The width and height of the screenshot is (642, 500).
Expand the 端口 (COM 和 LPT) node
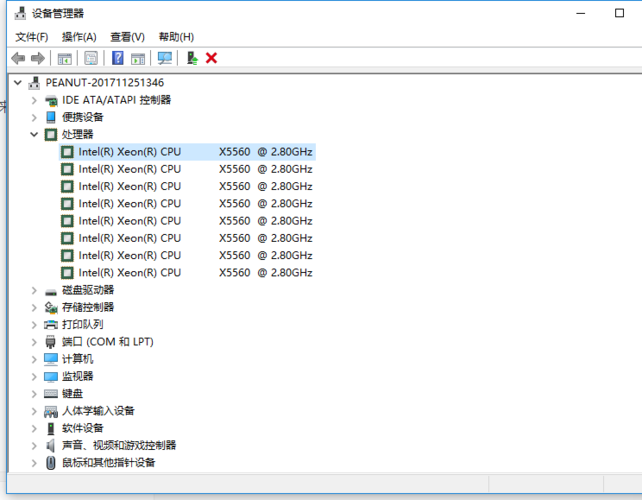[34, 342]
